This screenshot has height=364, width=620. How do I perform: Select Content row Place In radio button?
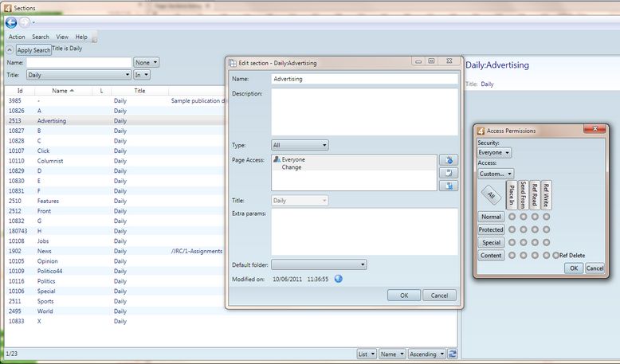(512, 256)
